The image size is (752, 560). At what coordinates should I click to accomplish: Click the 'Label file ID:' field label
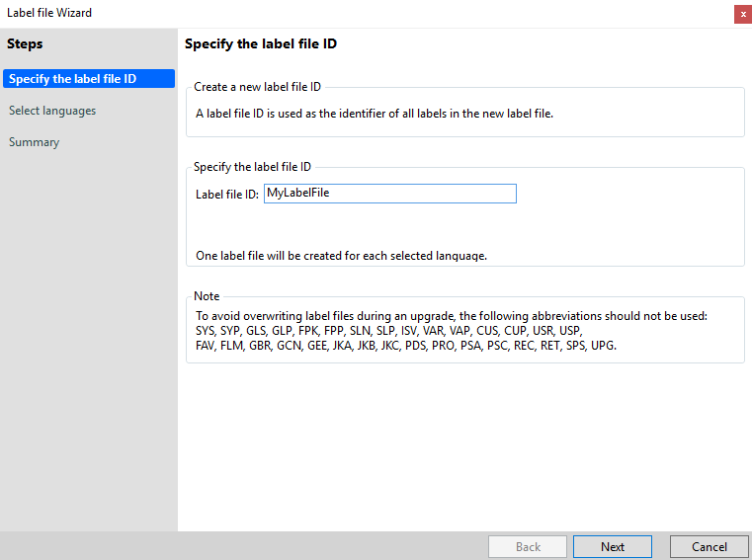pyautogui.click(x=227, y=195)
